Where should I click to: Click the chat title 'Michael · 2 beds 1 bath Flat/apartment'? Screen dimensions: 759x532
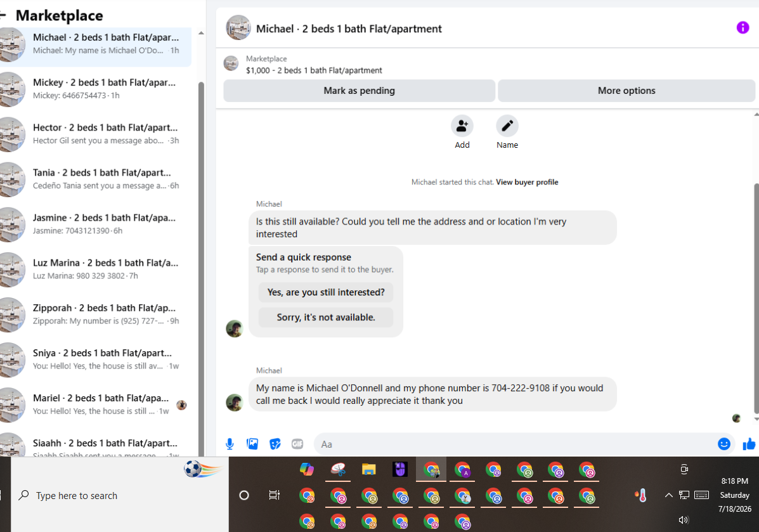tap(349, 29)
